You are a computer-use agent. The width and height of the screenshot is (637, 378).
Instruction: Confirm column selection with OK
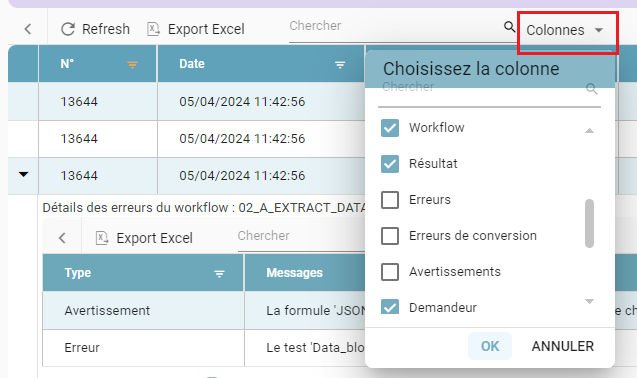tap(490, 346)
